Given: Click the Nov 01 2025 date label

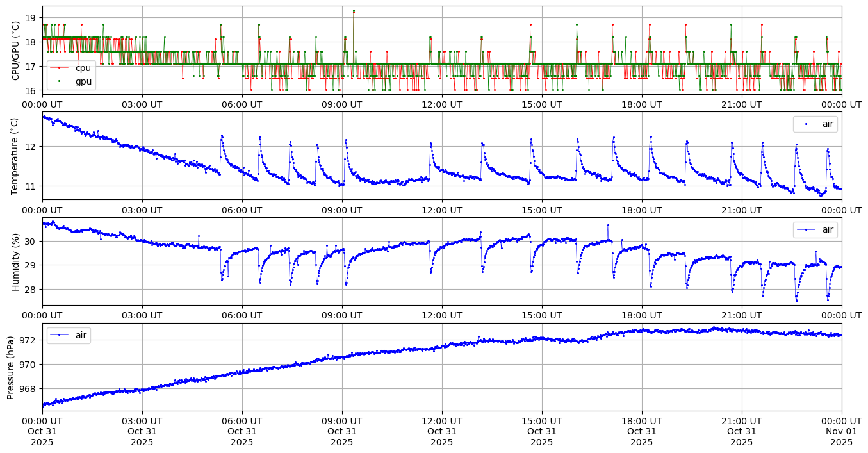Looking at the screenshot, I should (841, 432).
